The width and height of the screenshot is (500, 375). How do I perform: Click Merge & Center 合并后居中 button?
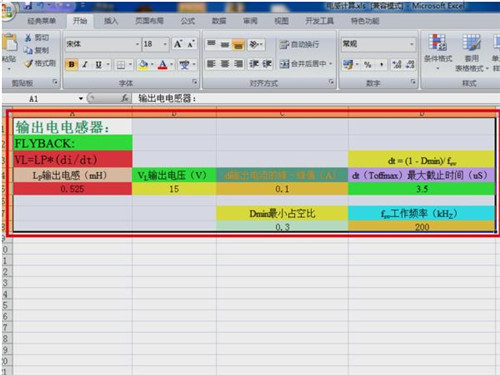[303, 64]
